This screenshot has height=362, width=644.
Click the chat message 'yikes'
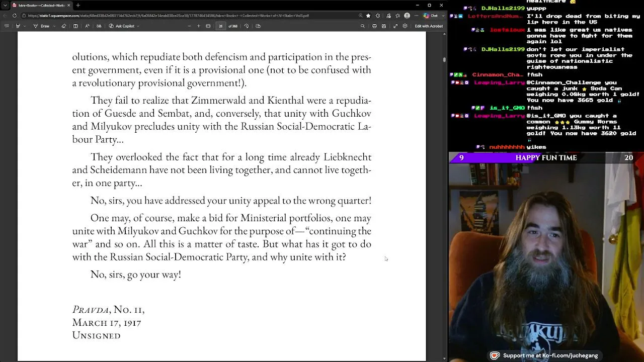pyautogui.click(x=536, y=147)
